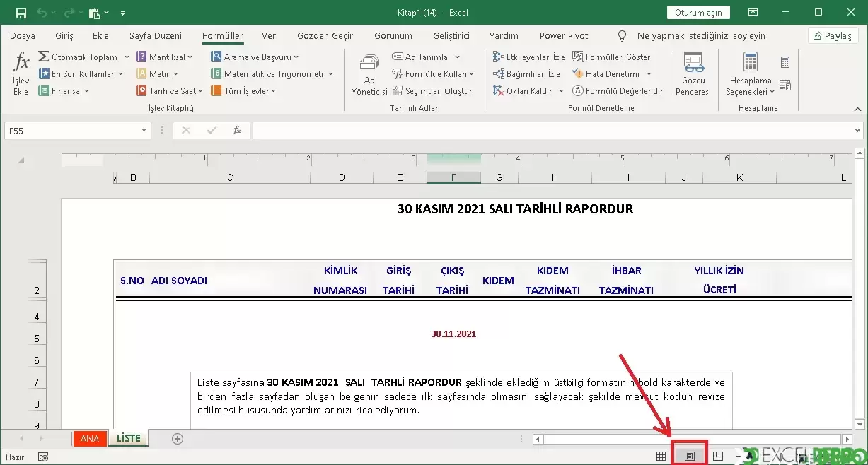Switch to the Veri ribbon tab
868x465 pixels.
tap(270, 35)
